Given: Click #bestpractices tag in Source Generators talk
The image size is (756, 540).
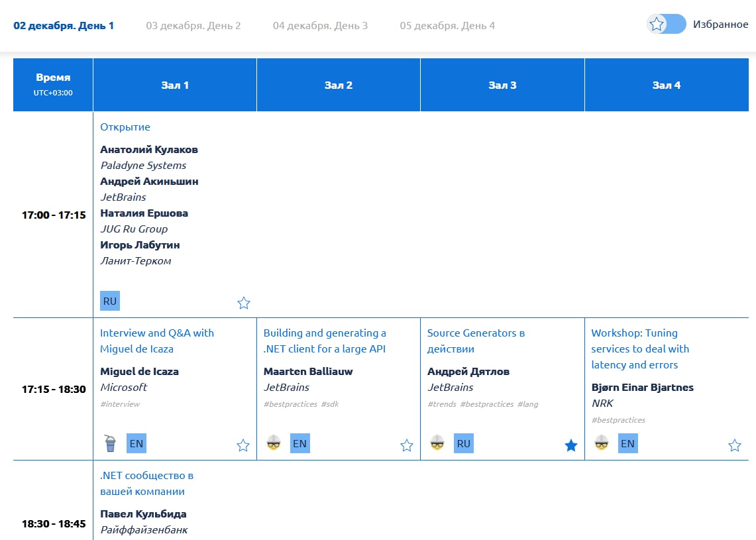Looking at the screenshot, I should pos(487,404).
